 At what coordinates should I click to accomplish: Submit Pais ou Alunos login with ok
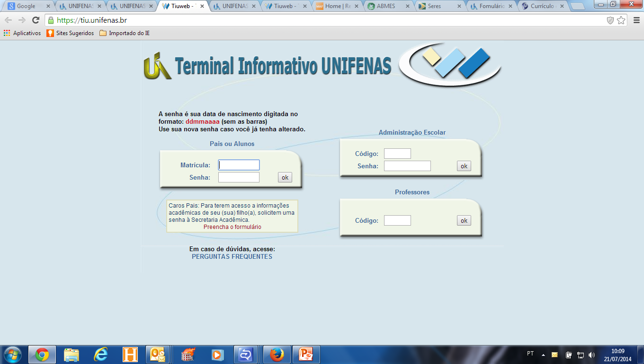tap(285, 178)
